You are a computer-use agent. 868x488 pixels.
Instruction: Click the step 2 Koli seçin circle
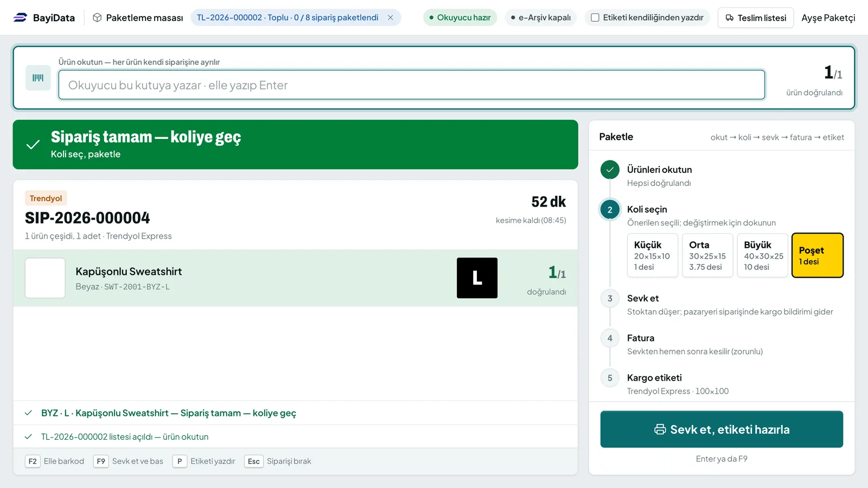(610, 210)
